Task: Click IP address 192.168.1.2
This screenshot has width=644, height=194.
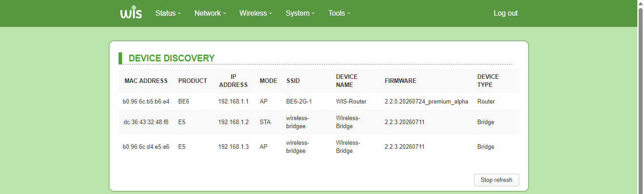Action: [233, 122]
